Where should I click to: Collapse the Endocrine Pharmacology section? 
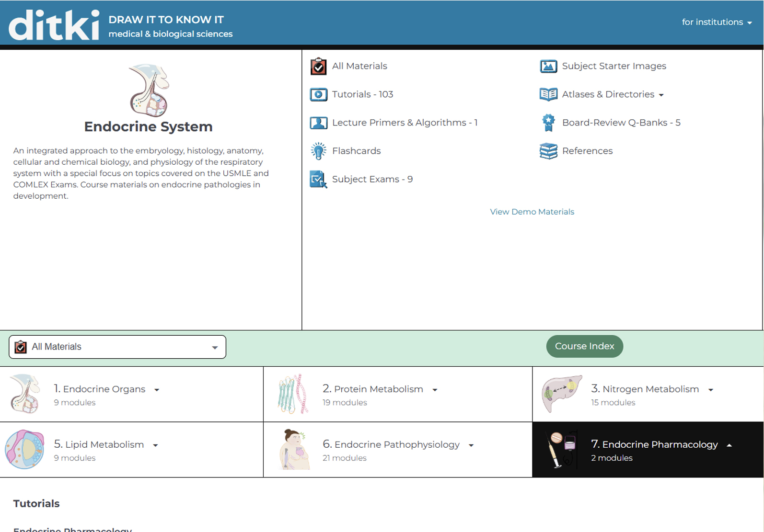tap(729, 445)
